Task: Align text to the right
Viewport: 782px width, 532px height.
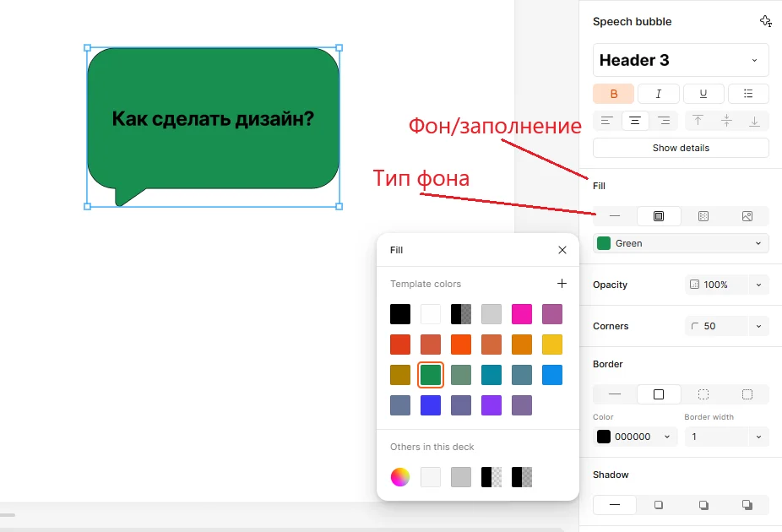Action: coord(664,121)
